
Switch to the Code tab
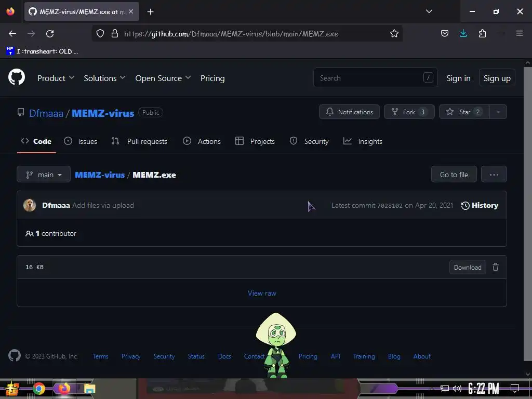pyautogui.click(x=36, y=141)
